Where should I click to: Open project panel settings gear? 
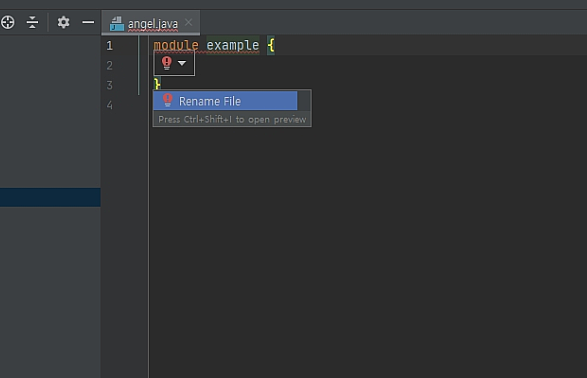[x=63, y=22]
